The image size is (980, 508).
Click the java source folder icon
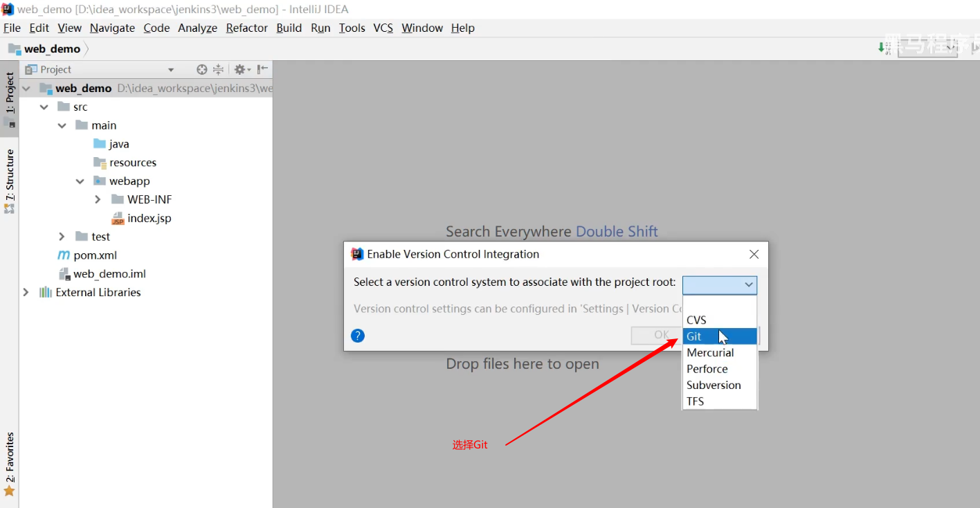100,144
